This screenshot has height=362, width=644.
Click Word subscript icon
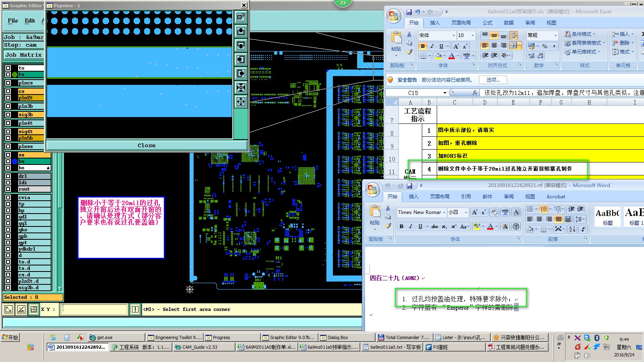pyautogui.click(x=444, y=226)
